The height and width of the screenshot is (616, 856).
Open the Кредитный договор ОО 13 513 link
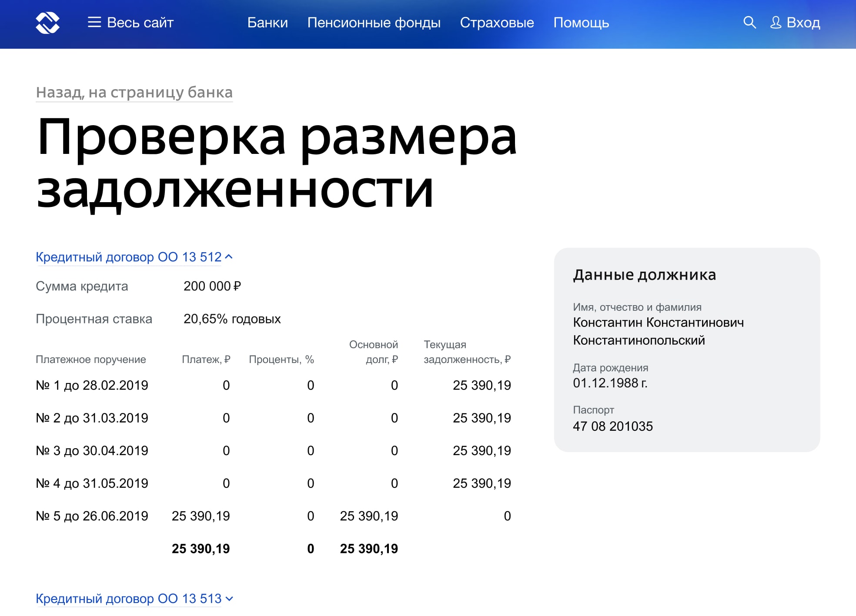point(128,599)
